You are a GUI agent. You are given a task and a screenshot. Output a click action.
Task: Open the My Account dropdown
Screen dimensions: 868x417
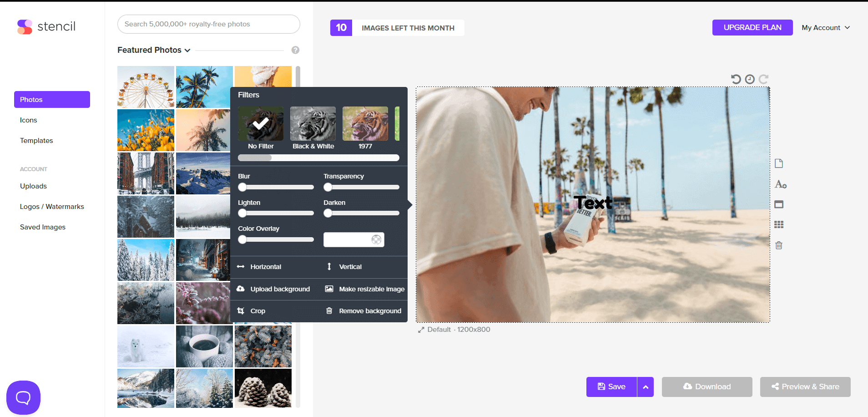[825, 27]
